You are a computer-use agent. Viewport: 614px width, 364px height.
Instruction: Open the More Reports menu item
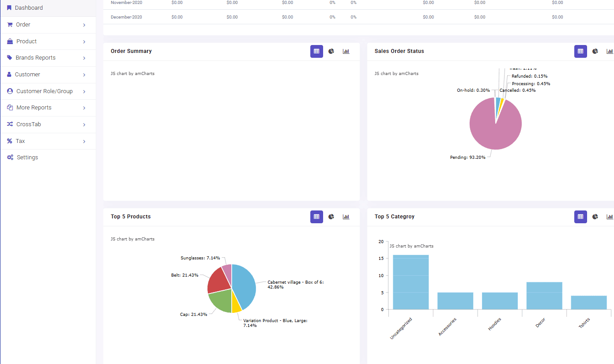tap(34, 107)
